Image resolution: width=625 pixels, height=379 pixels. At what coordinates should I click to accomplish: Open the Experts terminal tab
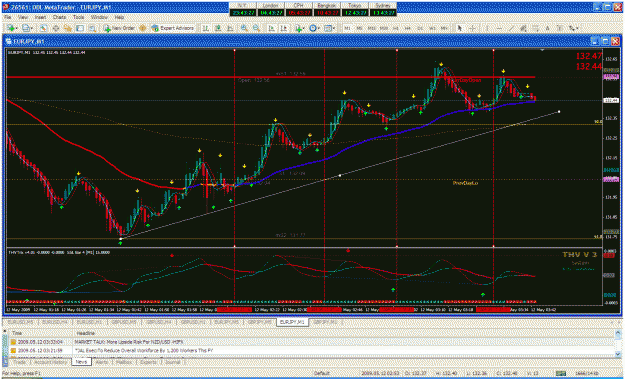[148, 362]
